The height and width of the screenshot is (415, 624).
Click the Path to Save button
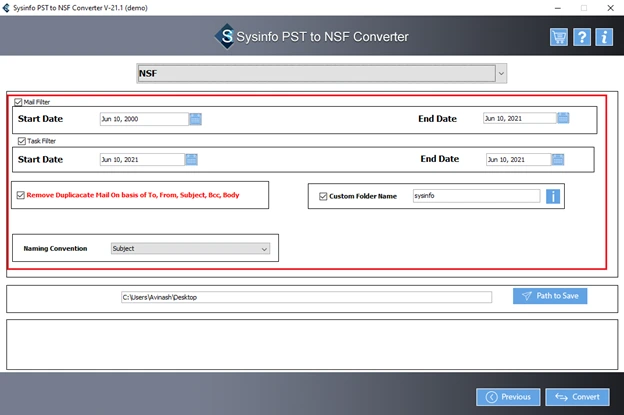(550, 296)
